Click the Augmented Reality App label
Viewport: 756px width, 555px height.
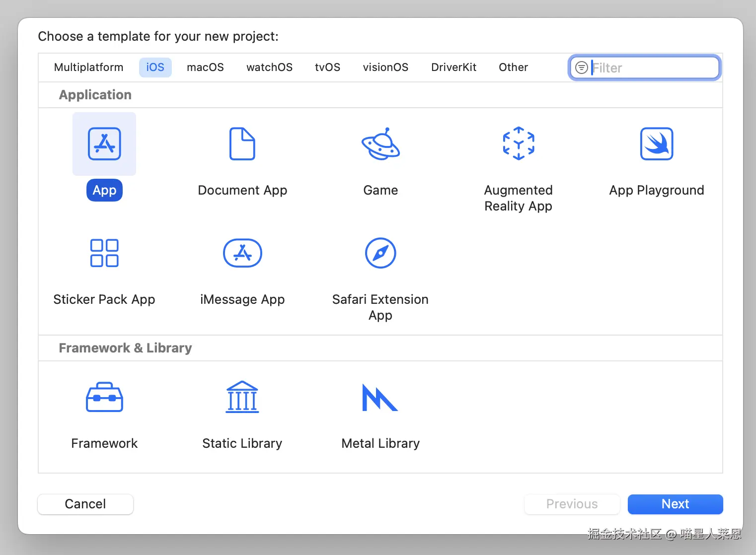(519, 198)
